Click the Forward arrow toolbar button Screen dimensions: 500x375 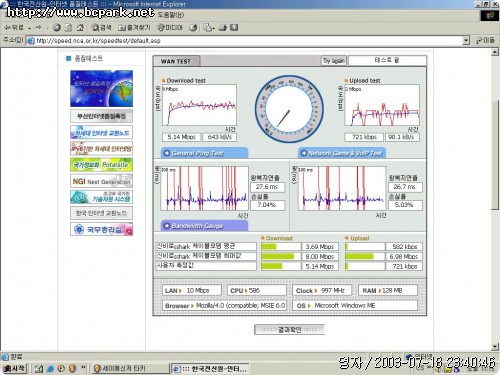tap(38, 28)
